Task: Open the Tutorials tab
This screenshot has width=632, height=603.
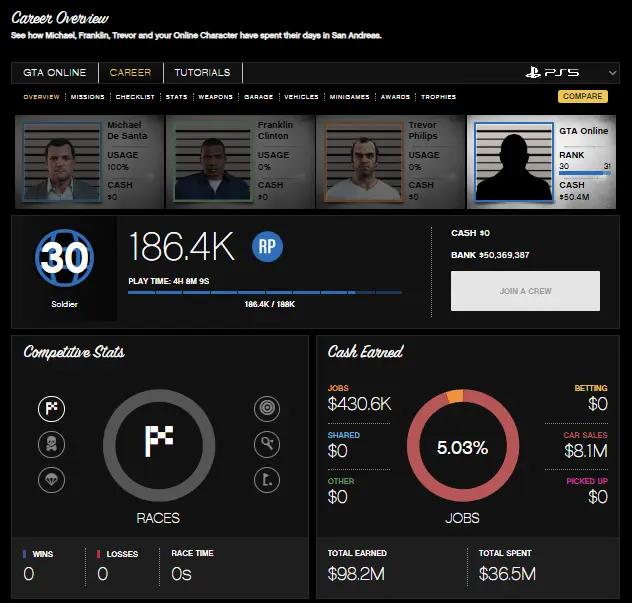Action: click(x=202, y=73)
